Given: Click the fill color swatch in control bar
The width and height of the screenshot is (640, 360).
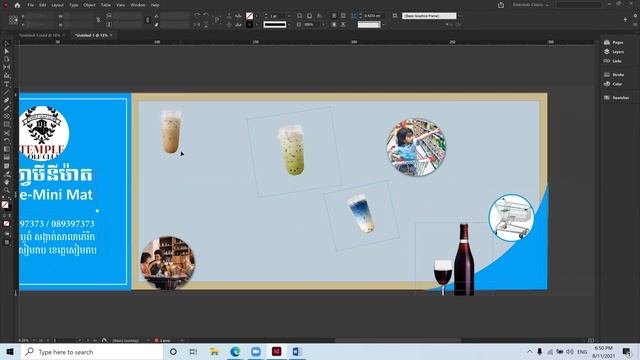Looking at the screenshot, I should [249, 16].
